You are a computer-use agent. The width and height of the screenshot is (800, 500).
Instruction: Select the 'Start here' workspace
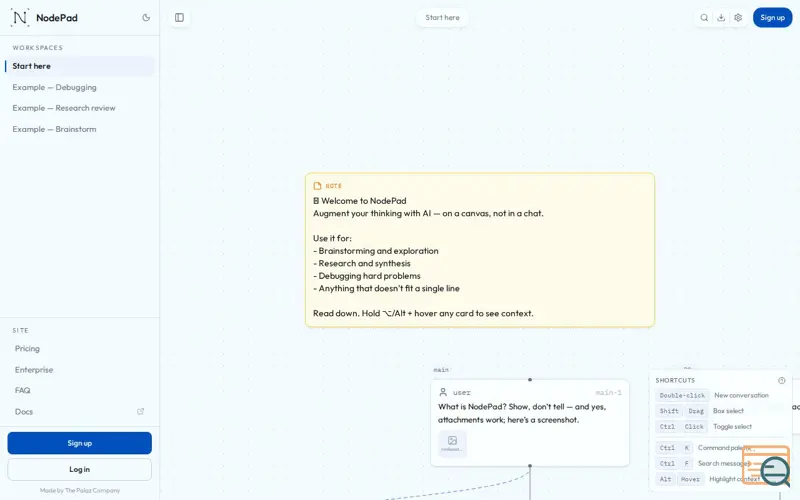pos(80,66)
